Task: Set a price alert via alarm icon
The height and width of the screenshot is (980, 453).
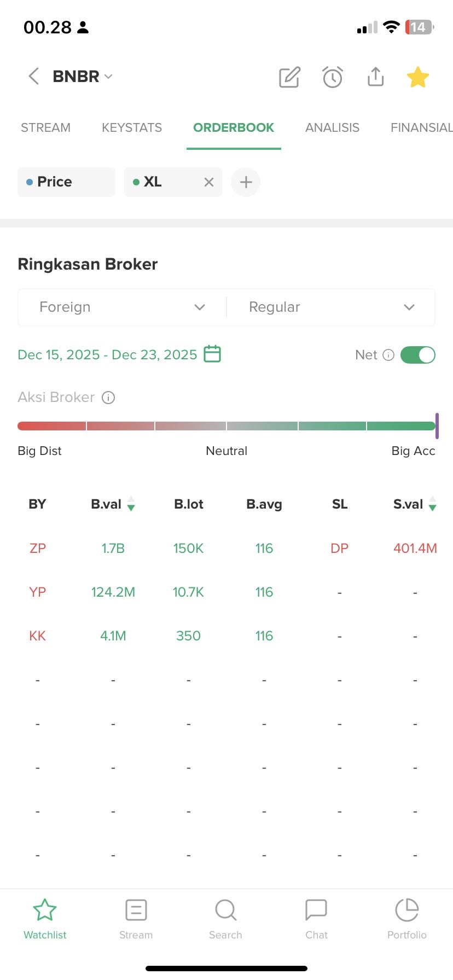Action: coord(333,77)
